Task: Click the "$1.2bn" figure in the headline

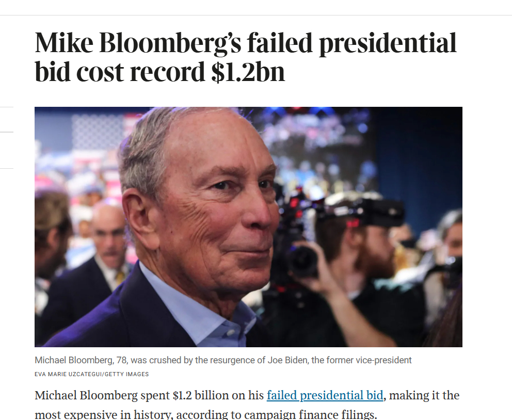Action: click(248, 72)
